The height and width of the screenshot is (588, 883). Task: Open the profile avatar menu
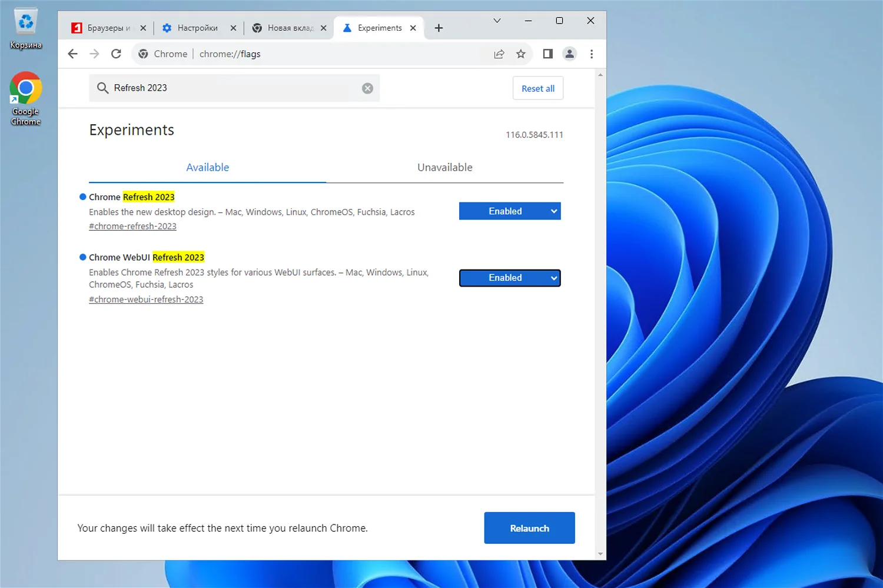tap(569, 54)
